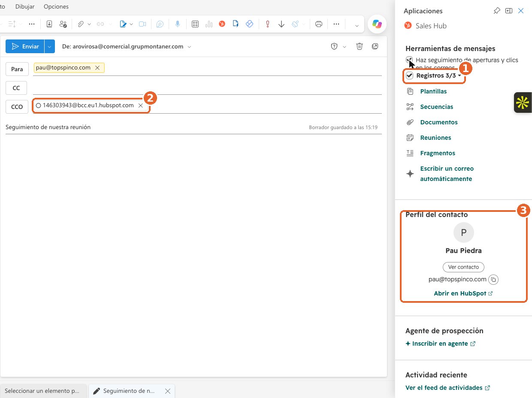The image size is (532, 398).
Task: Click the blue diamond add-in icon
Action: point(249,24)
